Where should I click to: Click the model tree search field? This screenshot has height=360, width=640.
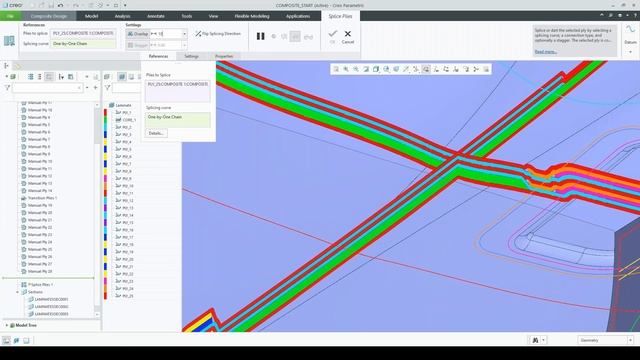pos(47,87)
